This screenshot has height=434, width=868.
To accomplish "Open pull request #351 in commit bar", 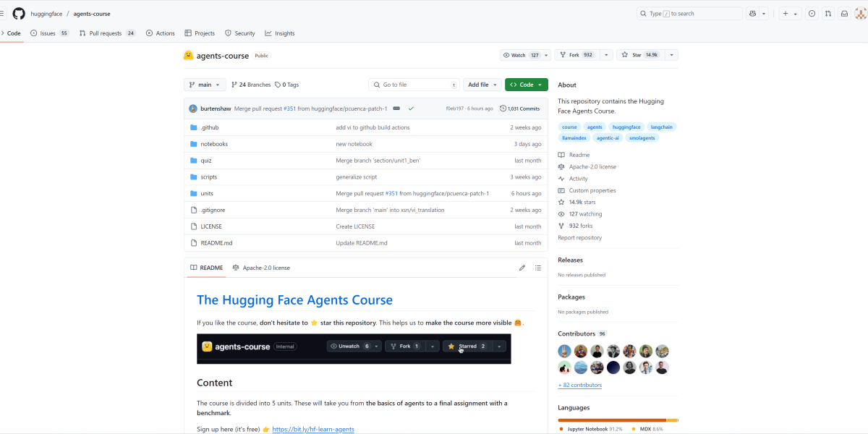I will pos(289,109).
